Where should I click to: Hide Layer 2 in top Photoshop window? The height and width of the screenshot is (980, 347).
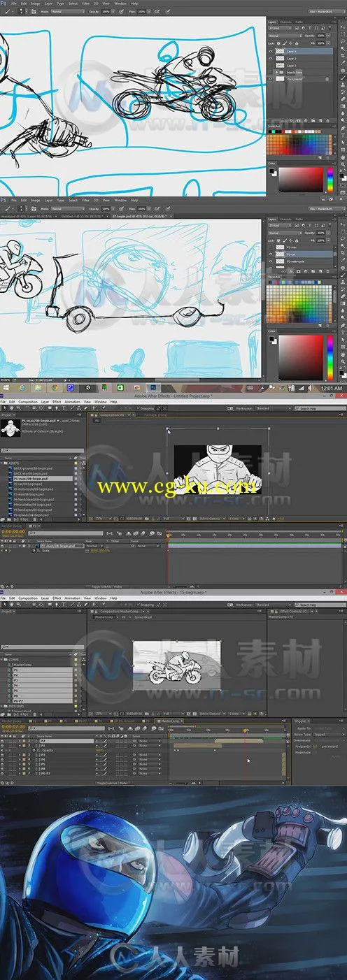coord(271,66)
